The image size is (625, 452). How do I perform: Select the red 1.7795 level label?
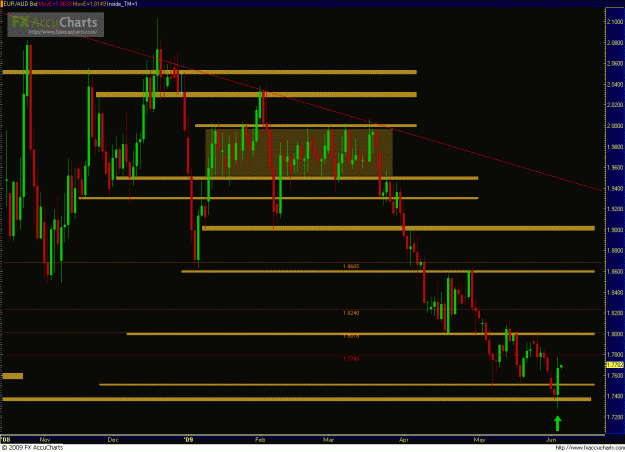(351, 359)
